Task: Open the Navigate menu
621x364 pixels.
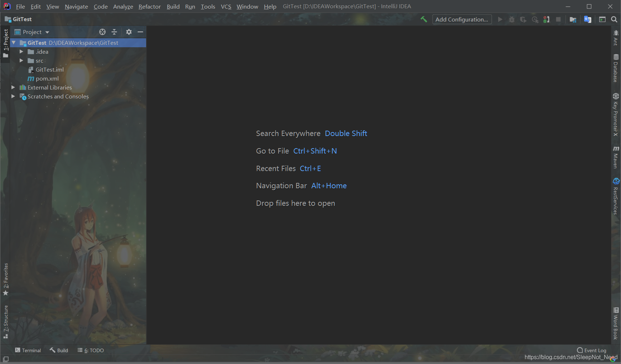Action: [x=76, y=6]
